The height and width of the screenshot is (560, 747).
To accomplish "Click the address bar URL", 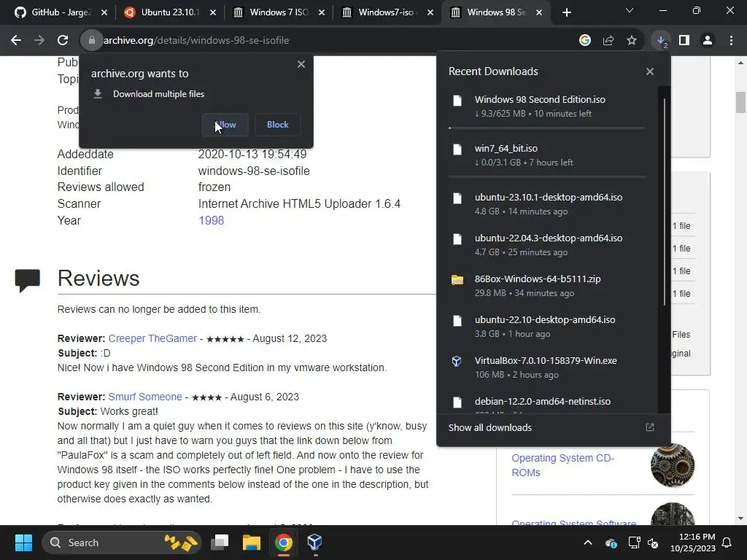I will (x=196, y=41).
